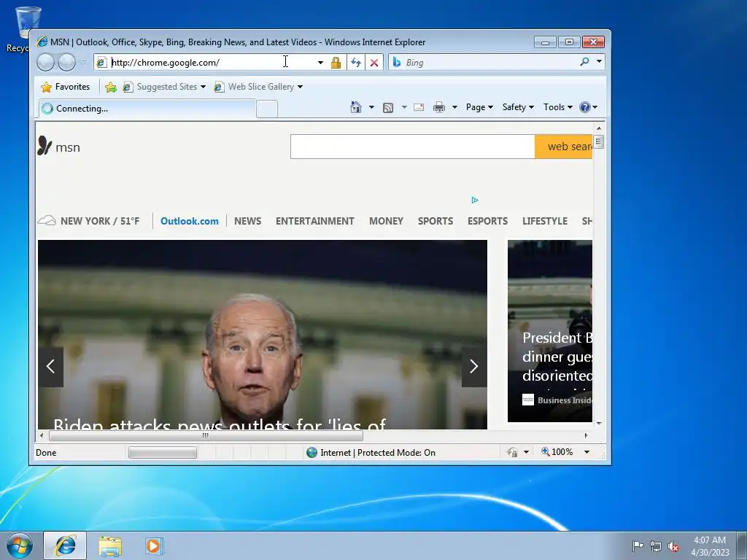This screenshot has height=560, width=747.
Task: Click the horizontal scrollbar right arrow
Action: click(586, 435)
